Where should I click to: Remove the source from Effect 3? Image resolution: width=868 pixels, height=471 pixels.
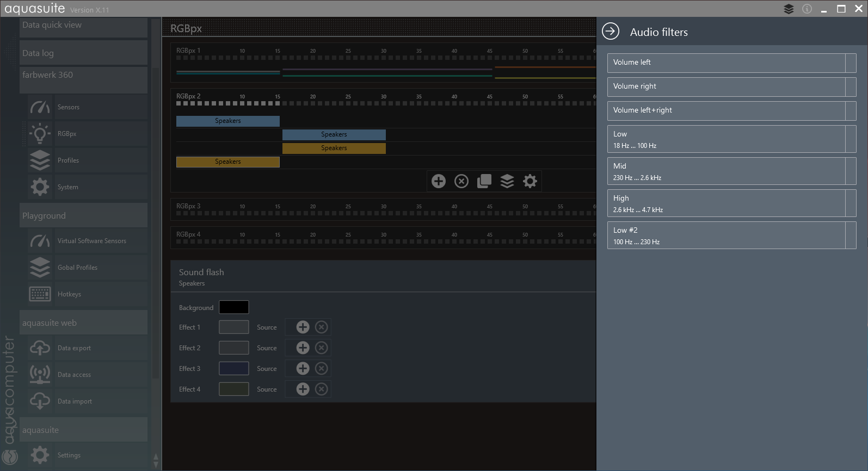tap(322, 368)
